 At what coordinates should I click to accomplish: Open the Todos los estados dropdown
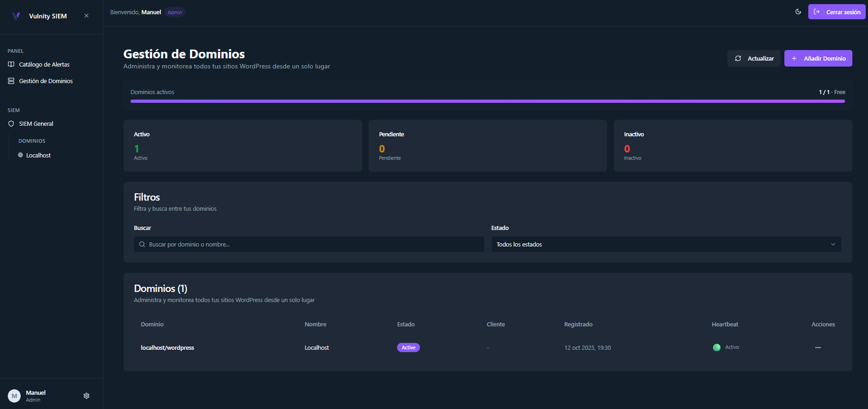tap(666, 244)
